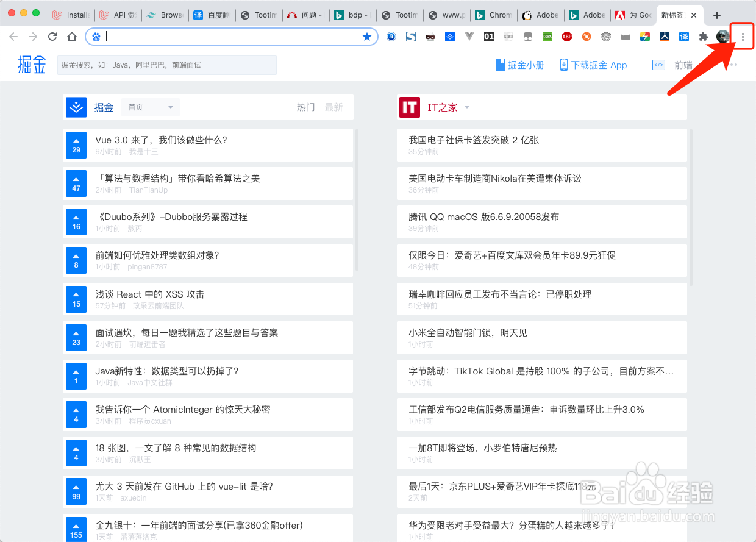
Task: Bookmark this page with the star
Action: (x=367, y=37)
